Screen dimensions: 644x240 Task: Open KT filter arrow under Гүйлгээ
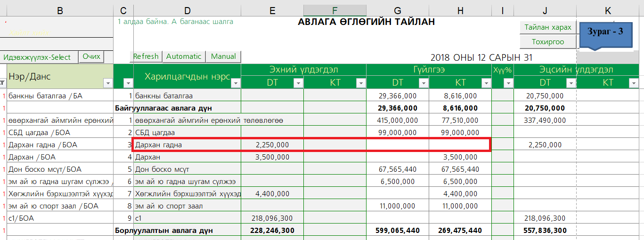486,83
